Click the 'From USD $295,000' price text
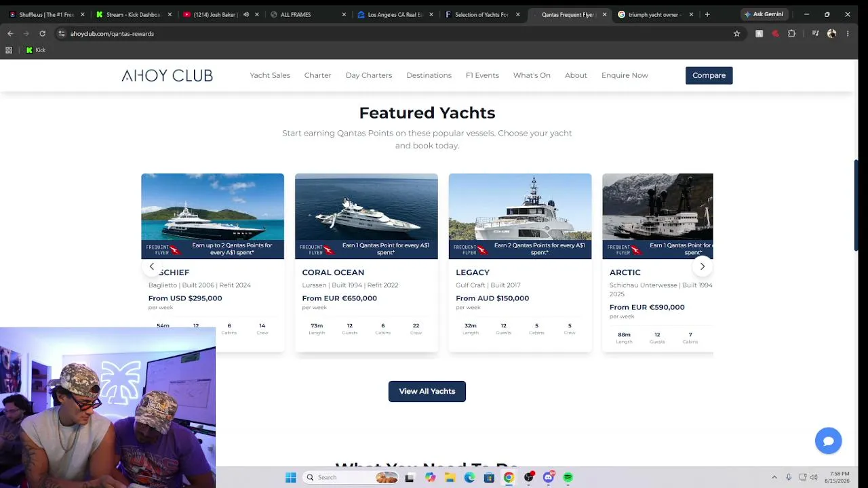868x488 pixels. coord(185,298)
